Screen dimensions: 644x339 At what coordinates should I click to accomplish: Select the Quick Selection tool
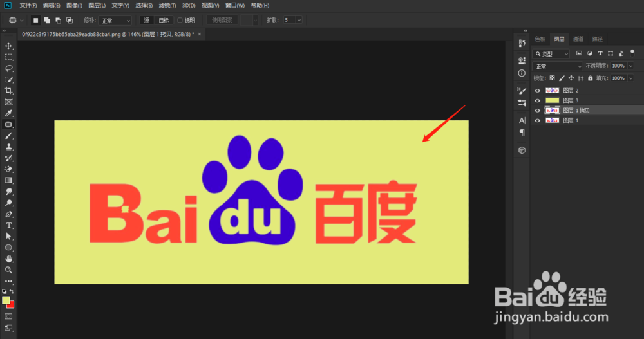(x=8, y=80)
